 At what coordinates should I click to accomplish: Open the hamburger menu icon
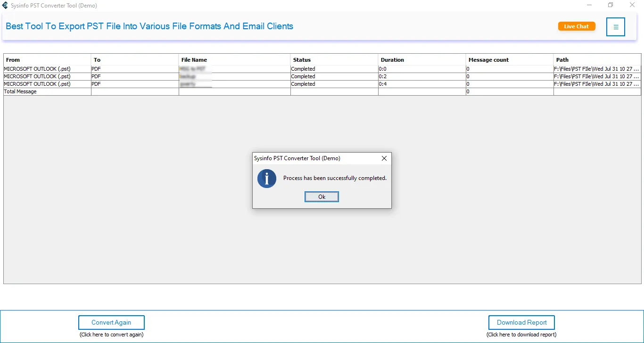615,27
